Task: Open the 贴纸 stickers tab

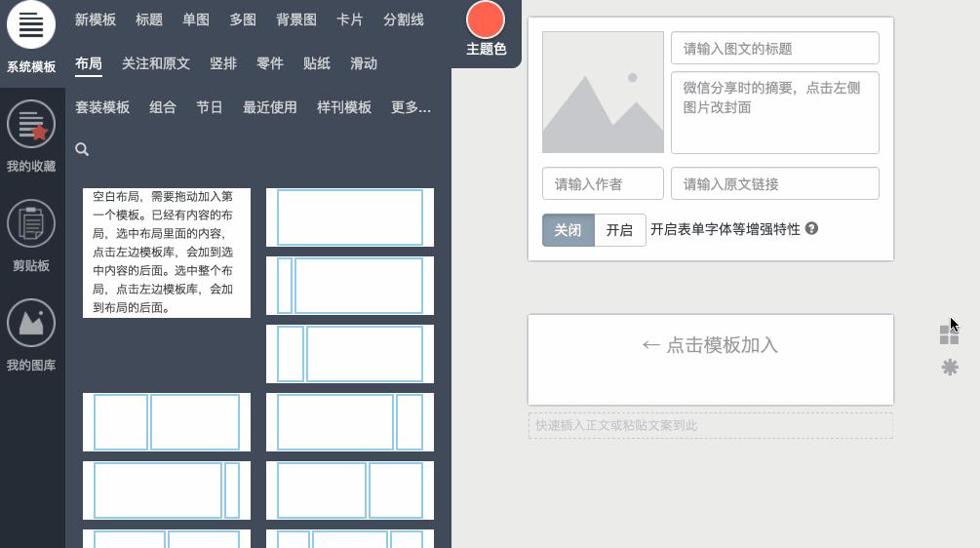Action: [x=317, y=63]
